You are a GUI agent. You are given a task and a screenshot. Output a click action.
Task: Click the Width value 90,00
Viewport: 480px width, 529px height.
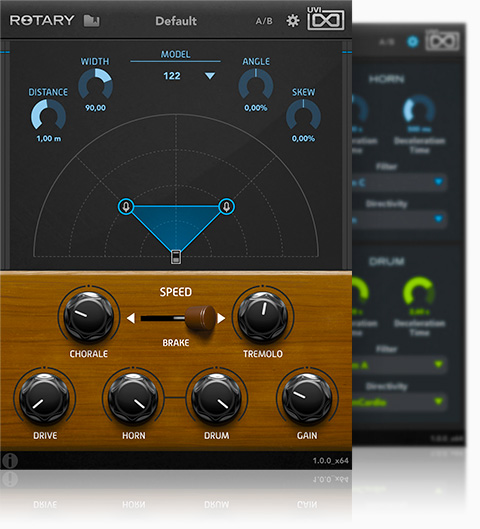point(95,108)
